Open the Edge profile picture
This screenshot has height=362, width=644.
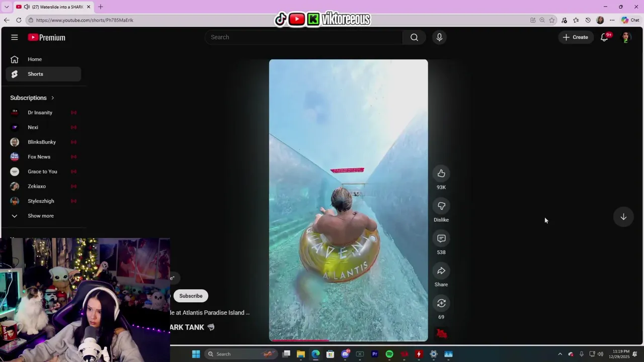pyautogui.click(x=600, y=20)
